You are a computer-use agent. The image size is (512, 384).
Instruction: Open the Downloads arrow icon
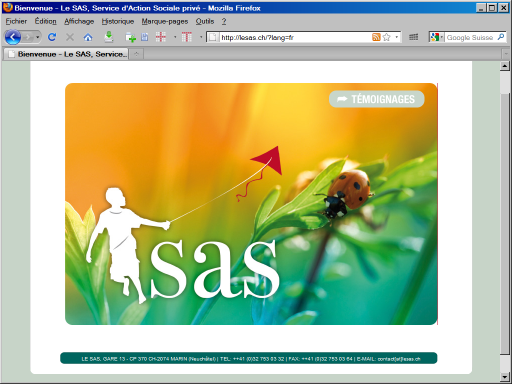(109, 37)
